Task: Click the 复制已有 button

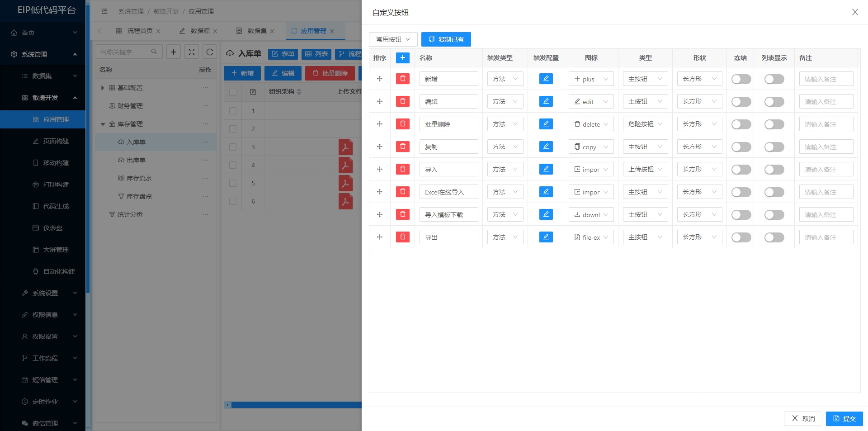Action: pos(446,39)
